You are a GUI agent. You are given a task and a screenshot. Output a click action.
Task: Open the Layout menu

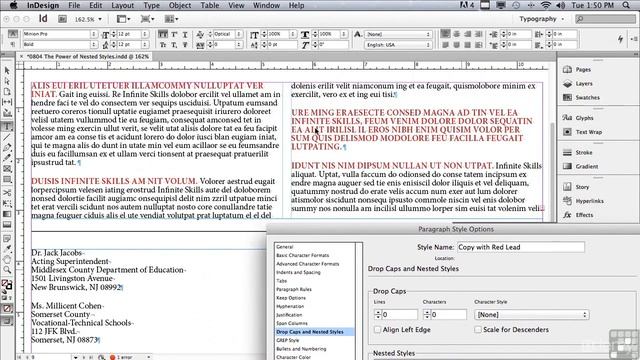(122, 5)
